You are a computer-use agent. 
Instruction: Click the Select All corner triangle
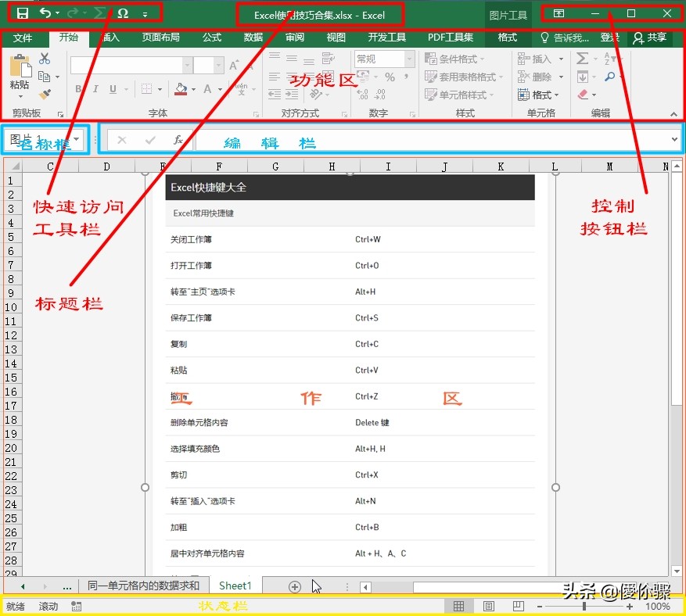pyautogui.click(x=14, y=167)
